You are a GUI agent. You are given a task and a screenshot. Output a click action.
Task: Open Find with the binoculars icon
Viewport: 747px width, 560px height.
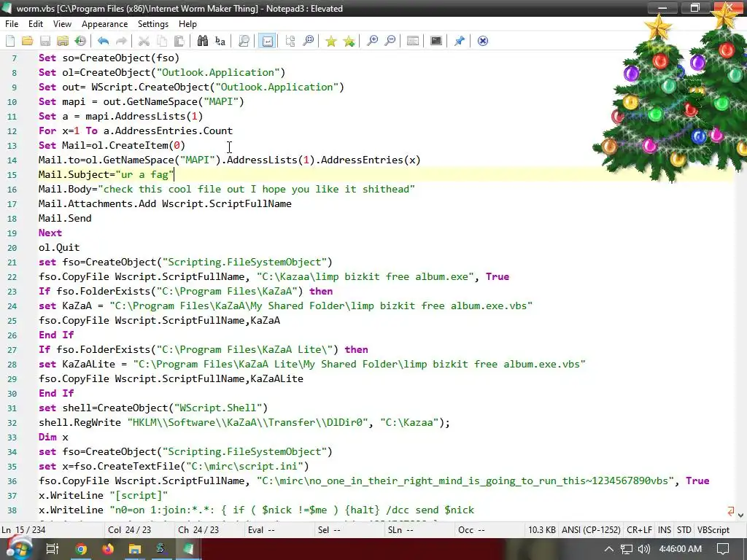point(203,41)
